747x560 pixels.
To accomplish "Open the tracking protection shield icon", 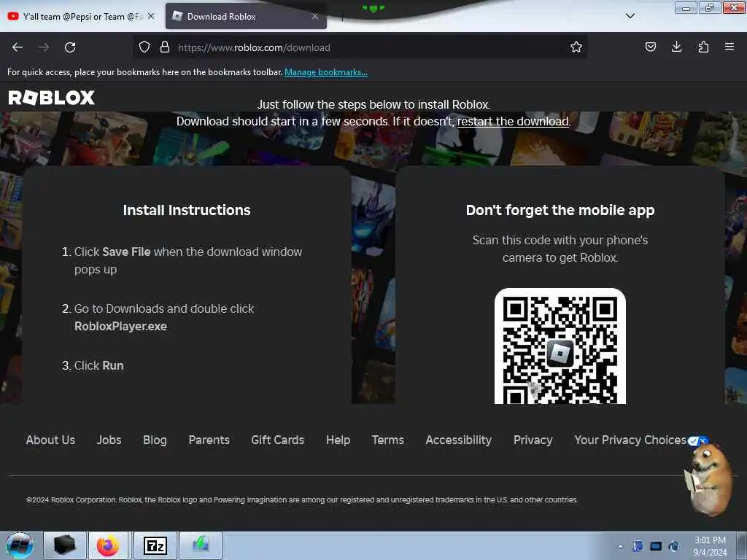I will (x=144, y=47).
